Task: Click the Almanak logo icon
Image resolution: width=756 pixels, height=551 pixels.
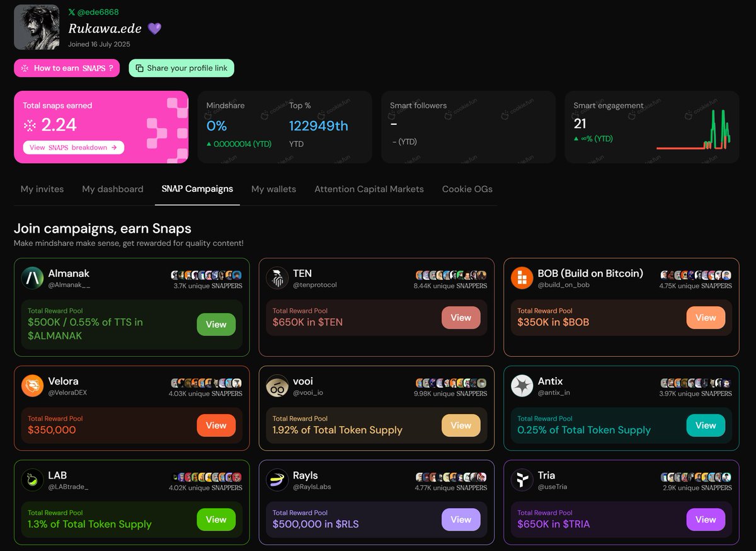Action: click(33, 278)
